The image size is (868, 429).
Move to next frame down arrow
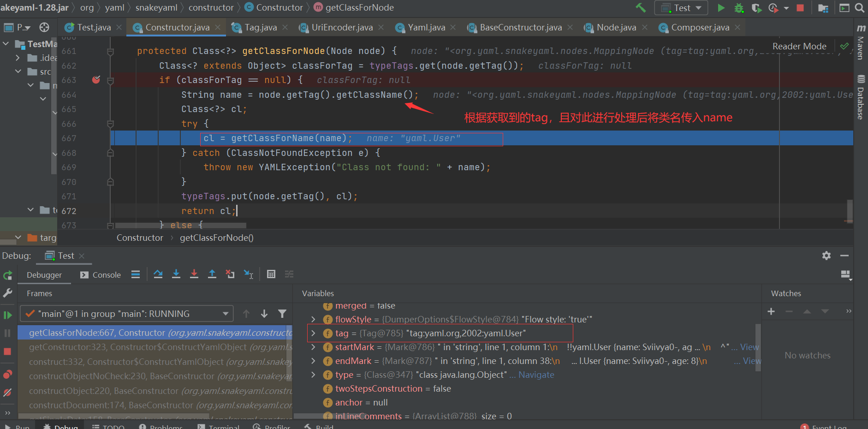point(264,314)
